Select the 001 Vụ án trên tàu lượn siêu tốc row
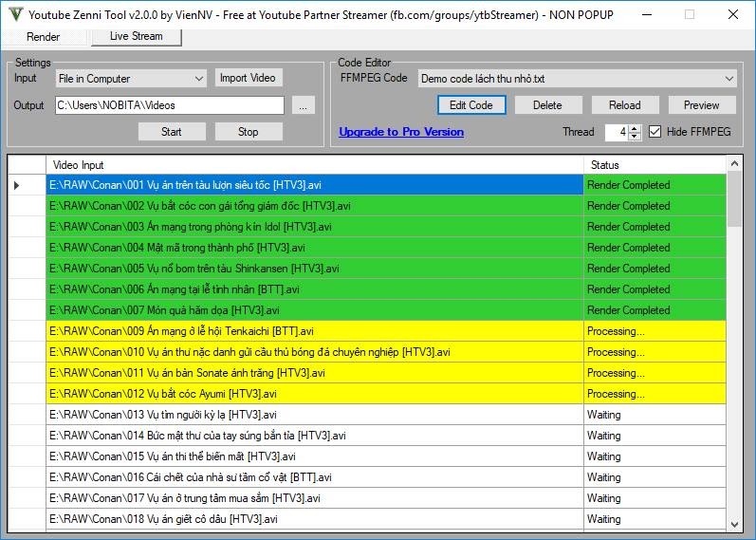Screen dimensions: 756x540 tap(315, 185)
